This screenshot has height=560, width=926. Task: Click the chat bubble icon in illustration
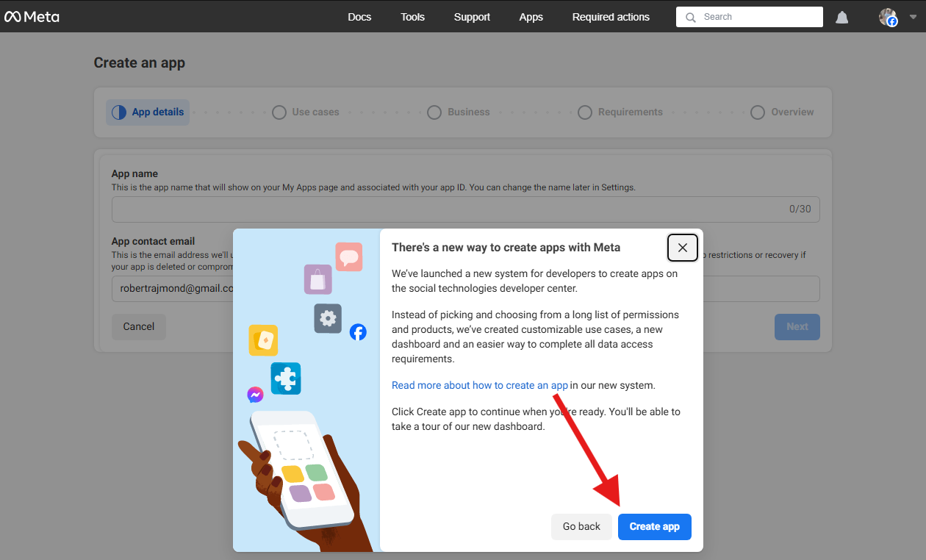click(349, 256)
